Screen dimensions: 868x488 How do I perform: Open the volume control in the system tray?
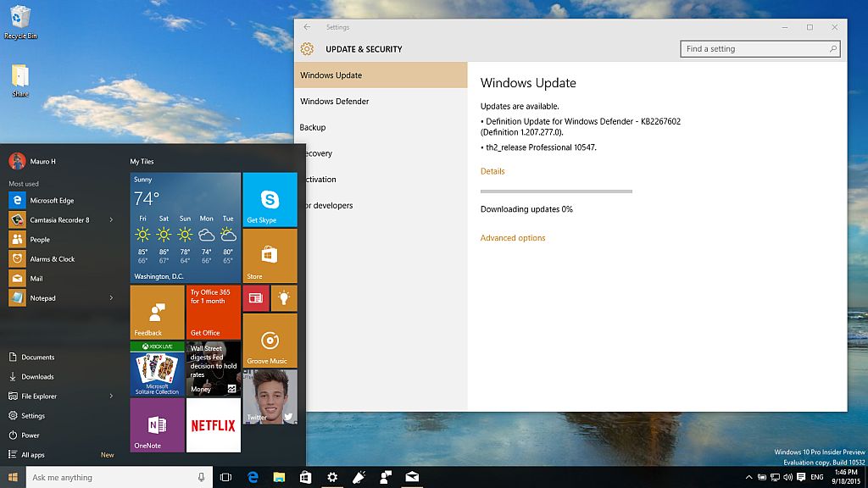coord(787,477)
